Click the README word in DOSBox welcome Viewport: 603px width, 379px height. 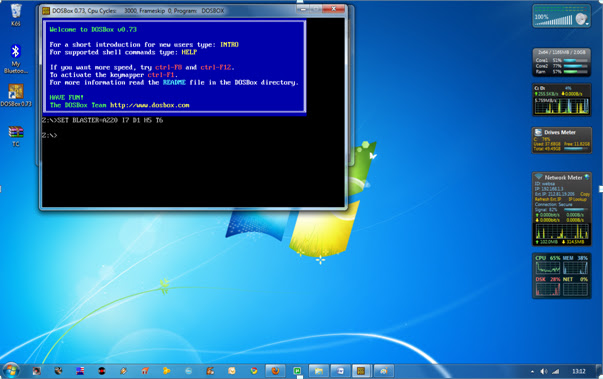click(174, 82)
